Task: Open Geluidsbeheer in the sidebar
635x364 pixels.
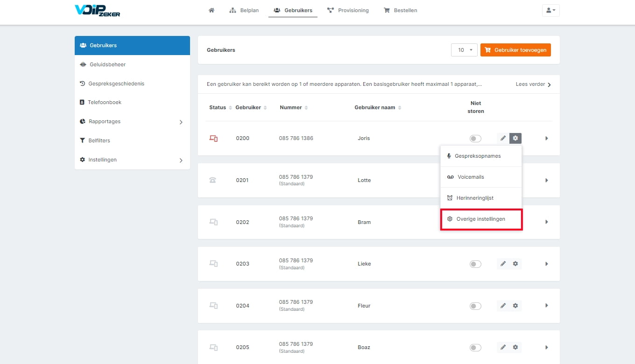Action: [132, 64]
